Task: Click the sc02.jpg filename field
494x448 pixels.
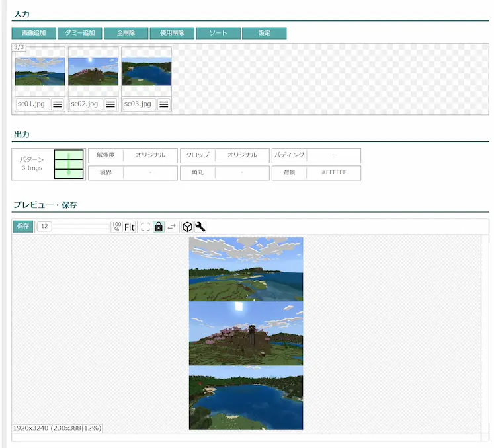Action: (x=86, y=104)
